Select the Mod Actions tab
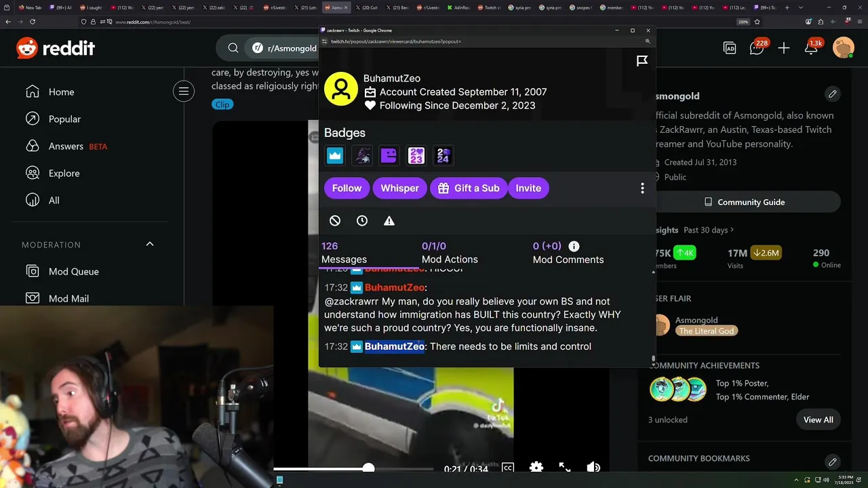This screenshot has width=868, height=488. click(x=450, y=253)
